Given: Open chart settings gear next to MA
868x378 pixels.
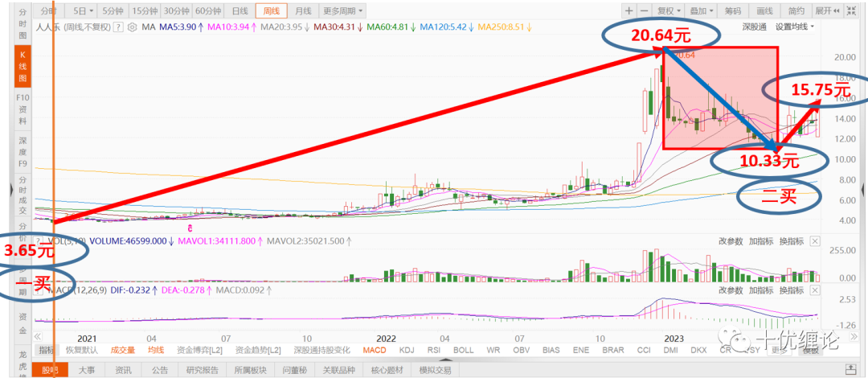Looking at the screenshot, I should [132, 27].
